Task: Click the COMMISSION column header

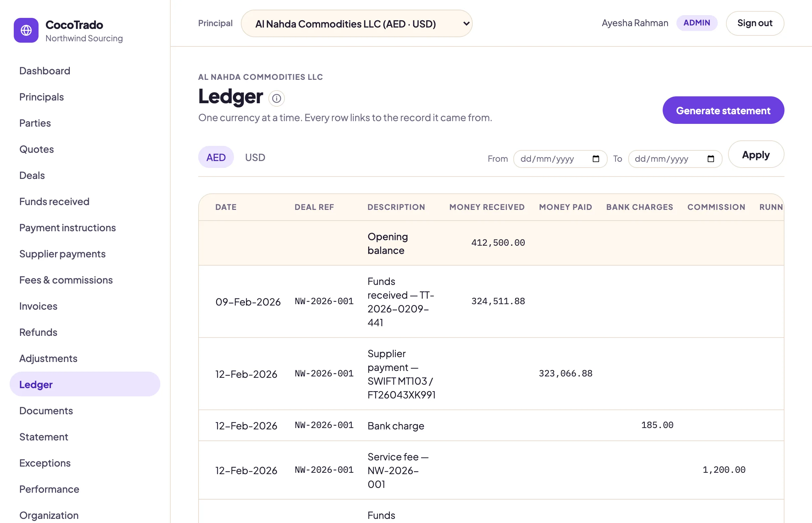Action: (716, 207)
